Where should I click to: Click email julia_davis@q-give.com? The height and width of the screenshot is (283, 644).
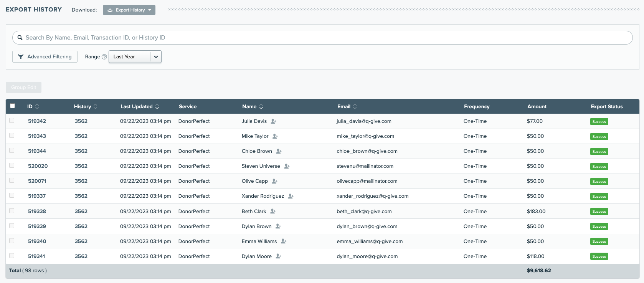click(x=364, y=121)
